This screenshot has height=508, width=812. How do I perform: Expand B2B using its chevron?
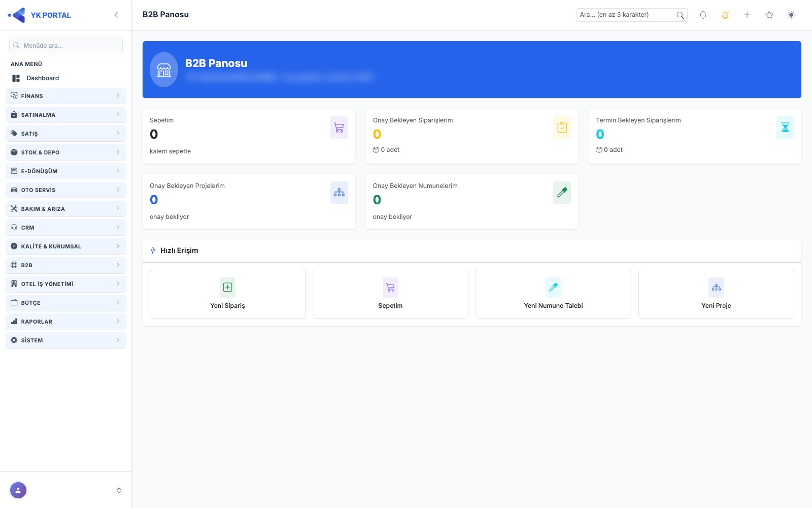tap(118, 265)
